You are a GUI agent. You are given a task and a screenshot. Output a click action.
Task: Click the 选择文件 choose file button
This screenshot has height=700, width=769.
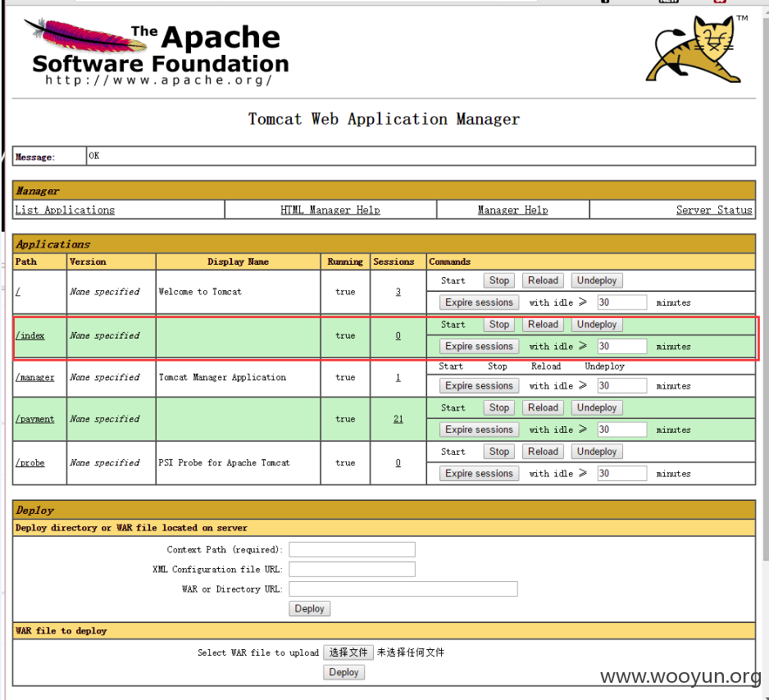coord(348,652)
